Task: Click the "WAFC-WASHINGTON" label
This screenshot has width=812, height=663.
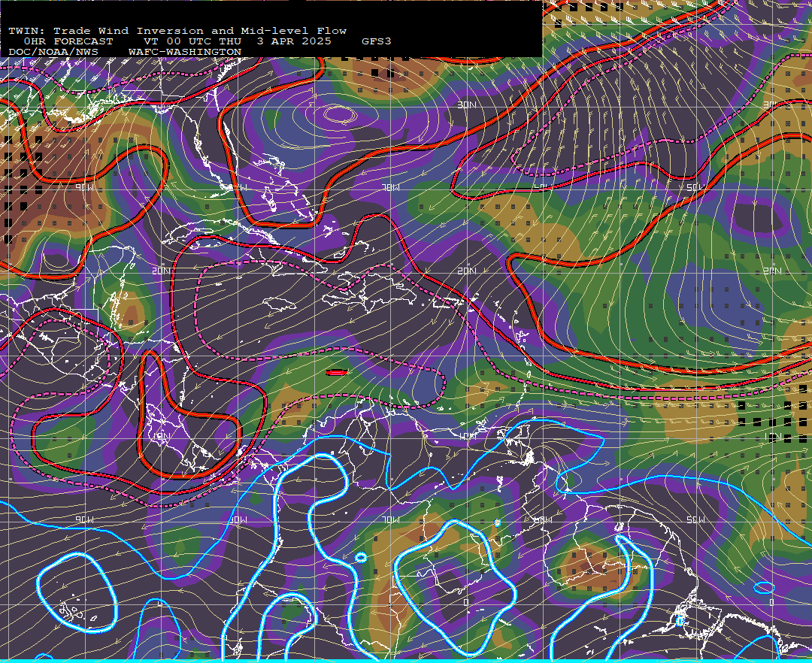Action: 185,53
